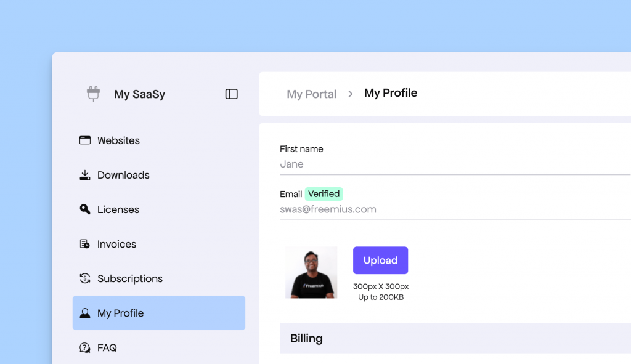The width and height of the screenshot is (631, 364).
Task: Open Websites from the sidebar menu
Action: 118,140
